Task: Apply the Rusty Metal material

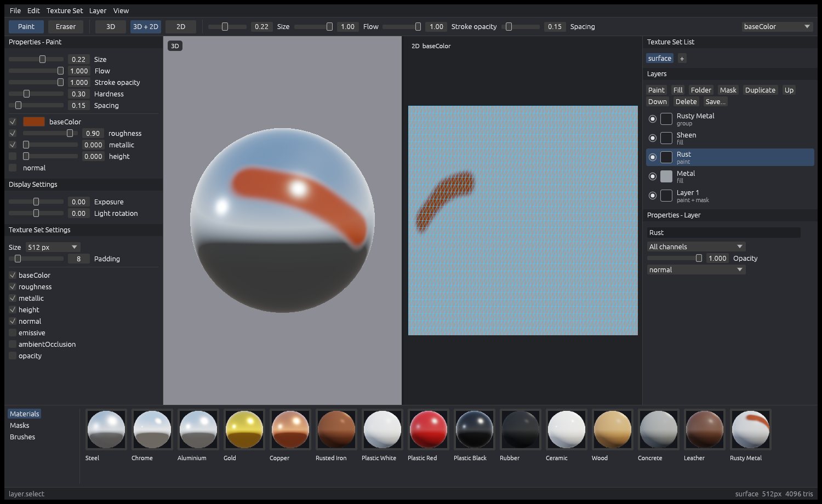Action: click(x=751, y=429)
